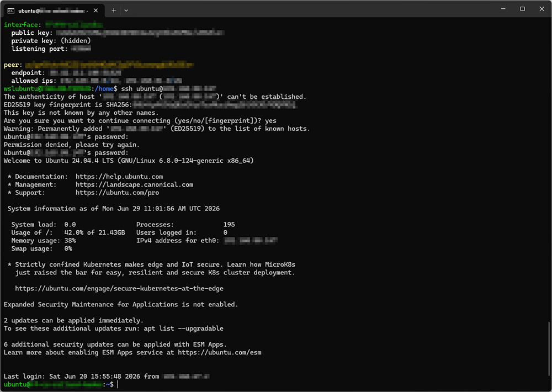This screenshot has height=392, width=552.
Task: Click the 'IPv4 address for eth0:' label
Action: 178,241
